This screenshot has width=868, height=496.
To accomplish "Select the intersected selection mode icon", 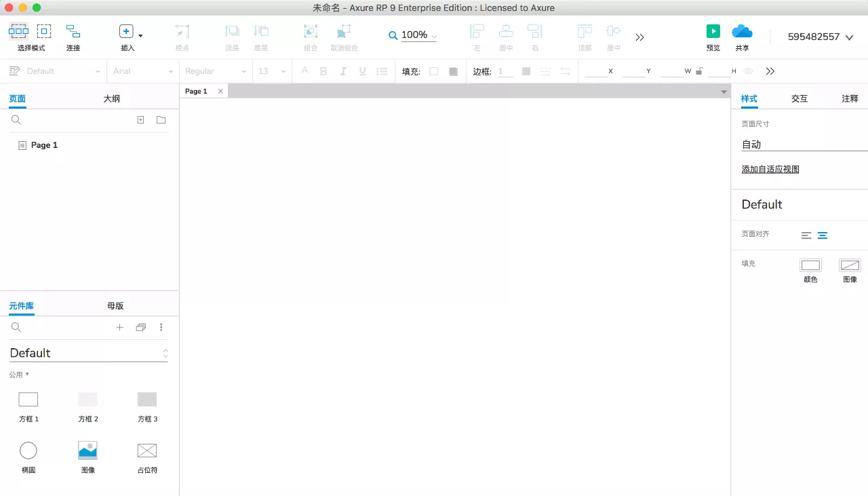I will coord(18,31).
